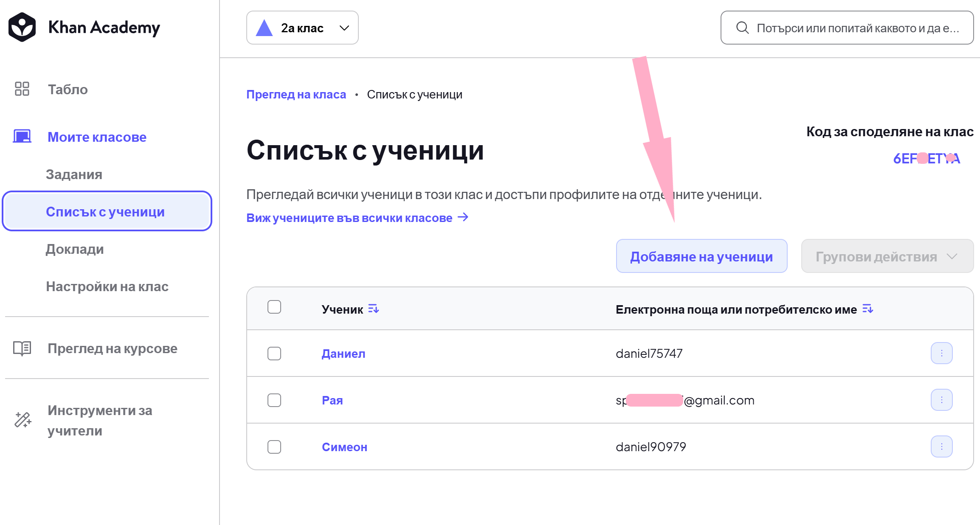Screen dimensions: 980x525
Task: Sort by the Ученик column sort icon
Action: pyautogui.click(x=374, y=309)
